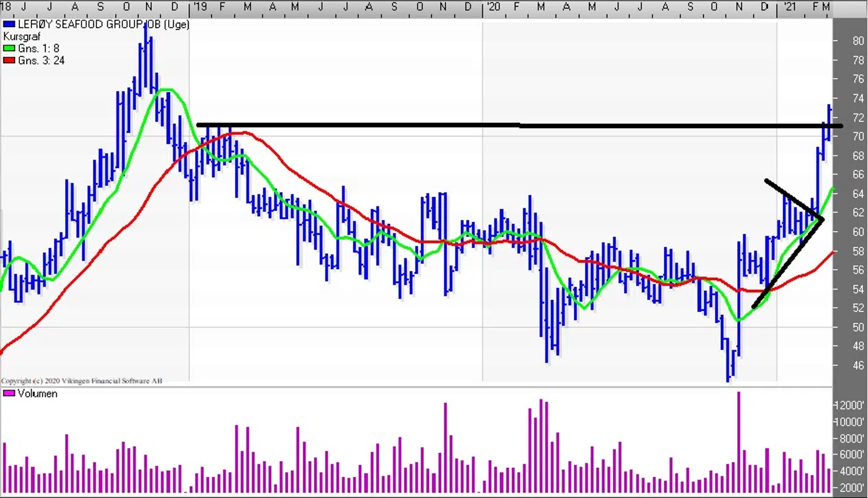Click the red Gns. 3: 24 legend swatch
Viewport: 868px width, 498px height.
click(9, 61)
